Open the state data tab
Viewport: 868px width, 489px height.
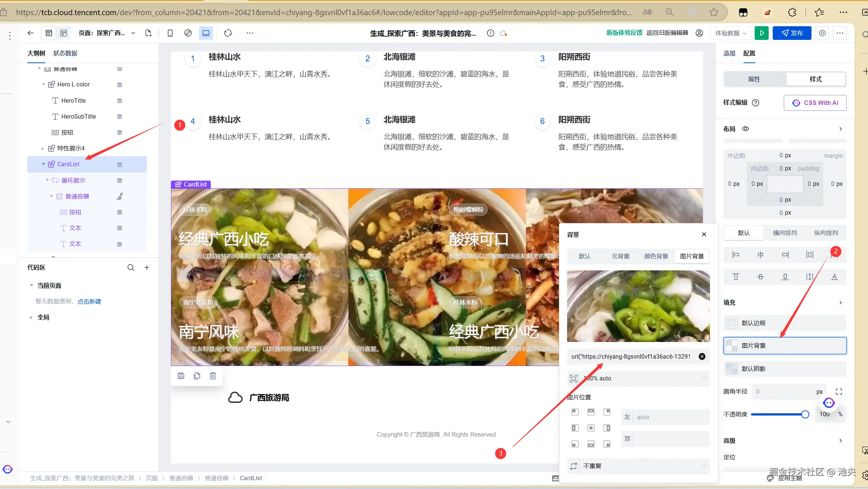(x=65, y=53)
